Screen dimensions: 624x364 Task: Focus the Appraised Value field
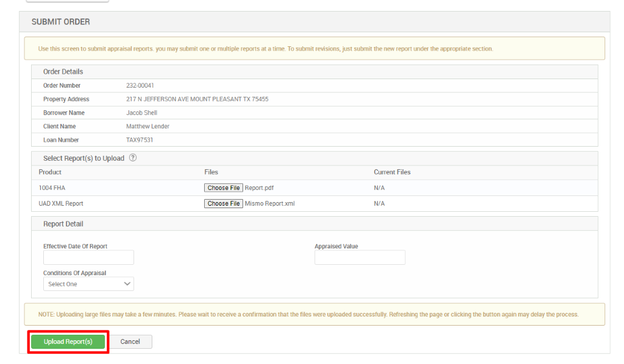360,257
